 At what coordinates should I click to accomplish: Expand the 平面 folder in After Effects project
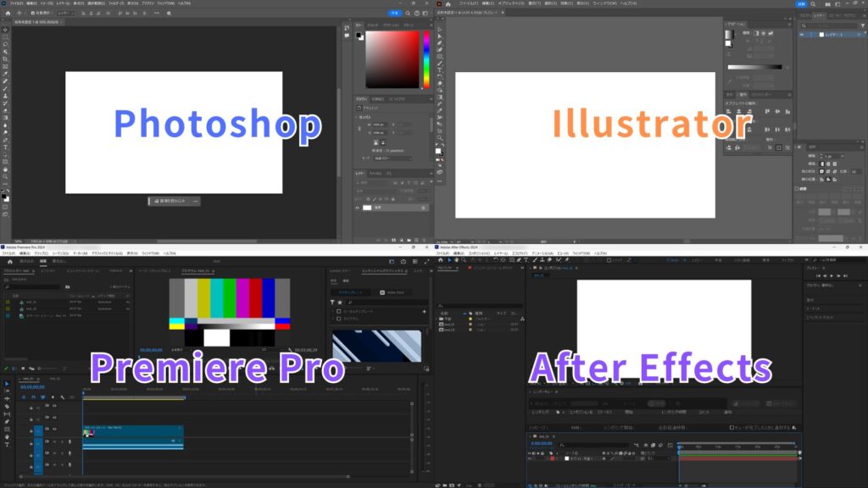[437, 319]
